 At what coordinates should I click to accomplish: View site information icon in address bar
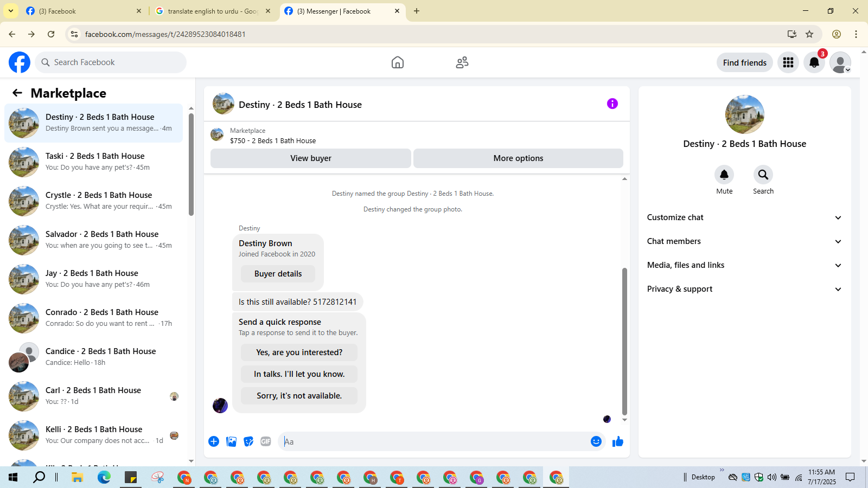click(74, 34)
